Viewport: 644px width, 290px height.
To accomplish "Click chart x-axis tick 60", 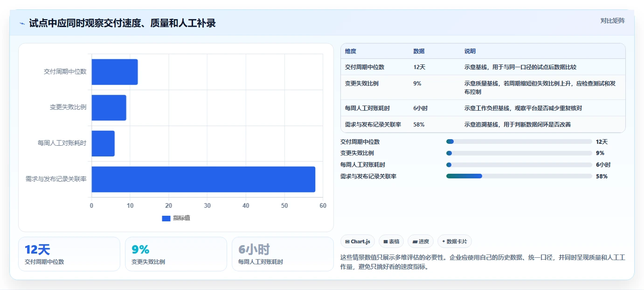I will 323,206.
